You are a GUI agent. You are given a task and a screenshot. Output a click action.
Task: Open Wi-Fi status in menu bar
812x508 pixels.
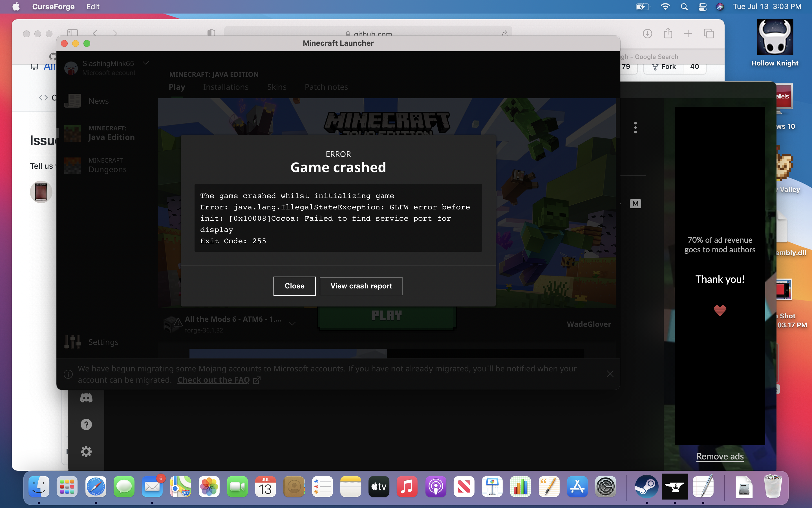[x=665, y=7]
